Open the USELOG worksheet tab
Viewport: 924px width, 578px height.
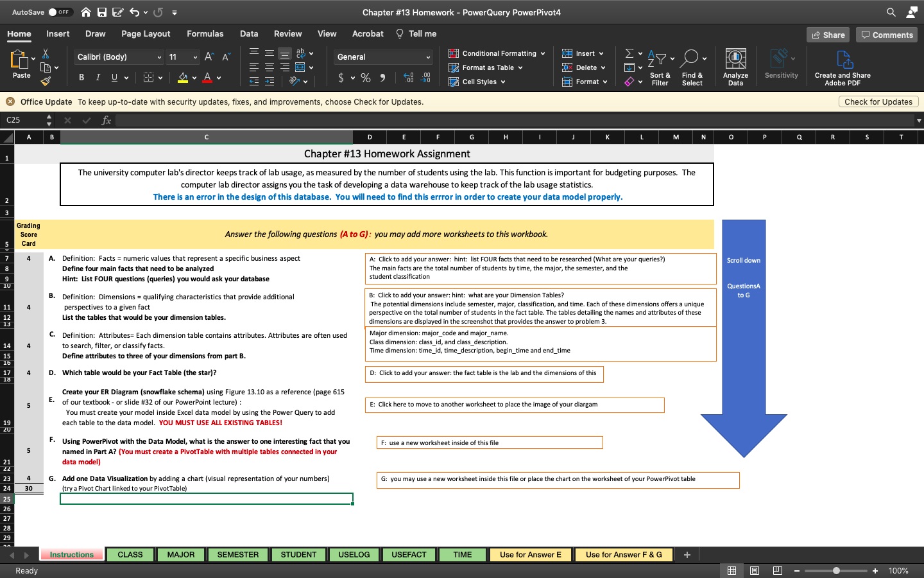click(x=354, y=554)
